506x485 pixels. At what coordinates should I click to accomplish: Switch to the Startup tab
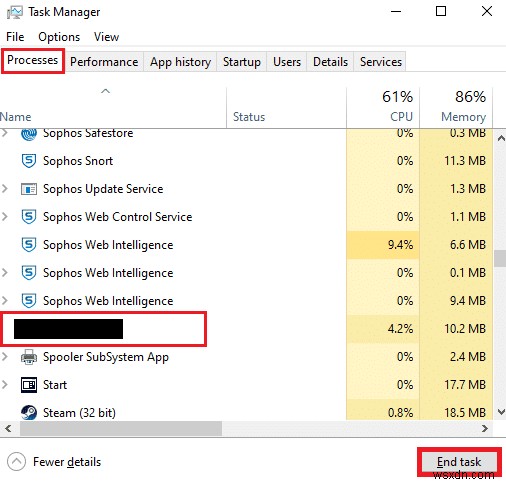(242, 62)
